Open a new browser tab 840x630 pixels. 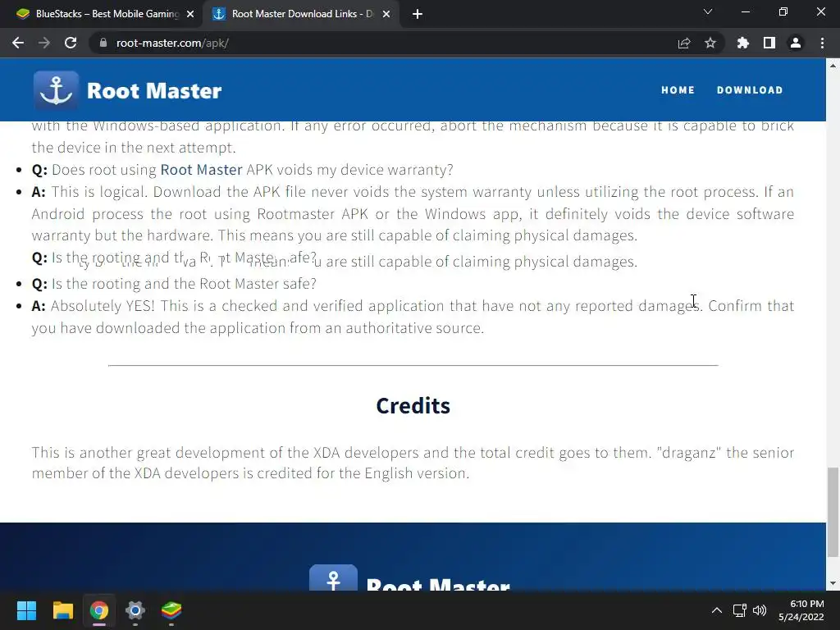pyautogui.click(x=418, y=14)
